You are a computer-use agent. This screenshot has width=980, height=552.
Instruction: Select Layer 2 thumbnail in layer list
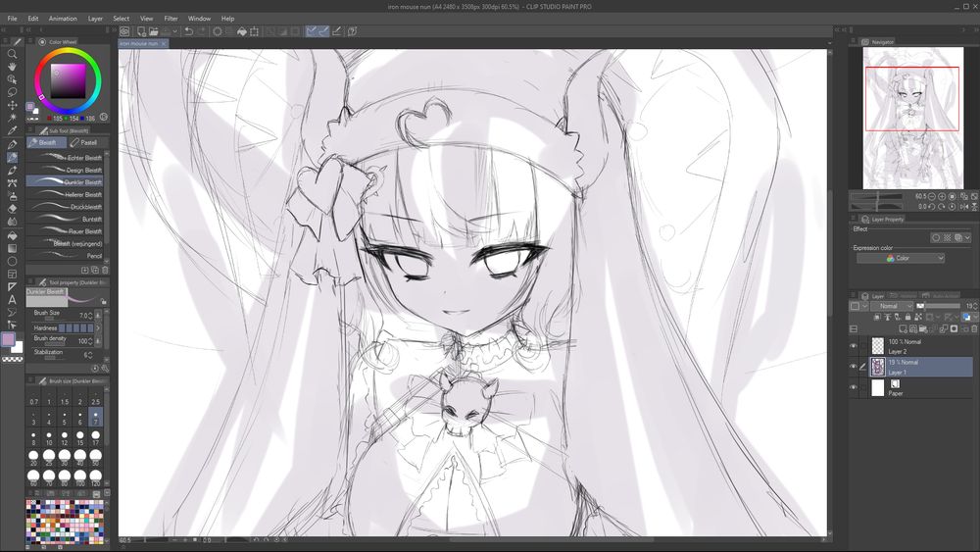[x=878, y=346]
